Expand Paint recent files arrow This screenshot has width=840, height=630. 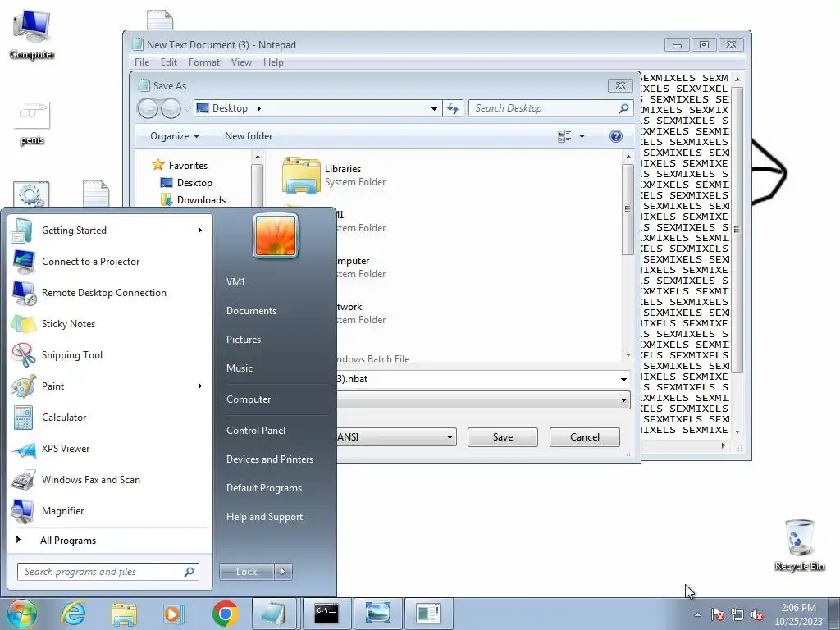200,386
